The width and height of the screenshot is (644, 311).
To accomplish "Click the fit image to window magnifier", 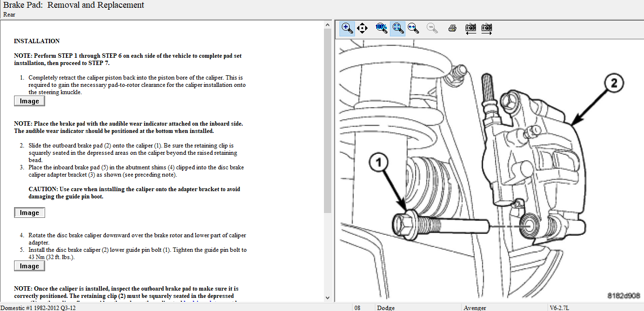I will click(398, 28).
